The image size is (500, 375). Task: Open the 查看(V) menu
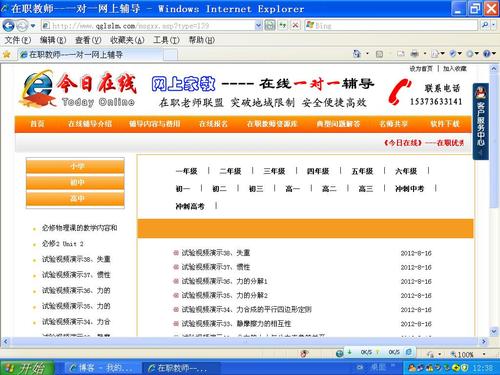click(88, 40)
